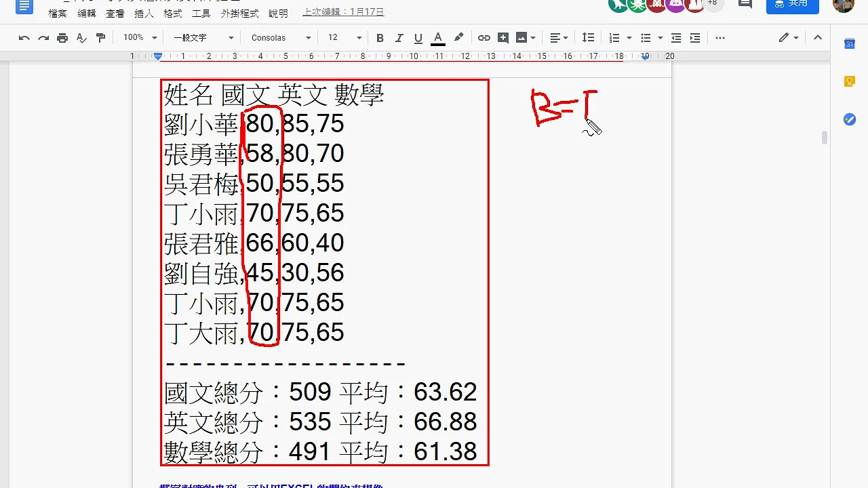868x488 pixels.
Task: Click the numbered list icon
Action: [614, 38]
